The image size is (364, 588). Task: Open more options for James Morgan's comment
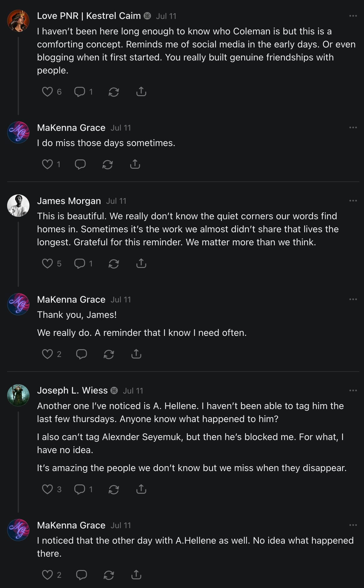(353, 201)
